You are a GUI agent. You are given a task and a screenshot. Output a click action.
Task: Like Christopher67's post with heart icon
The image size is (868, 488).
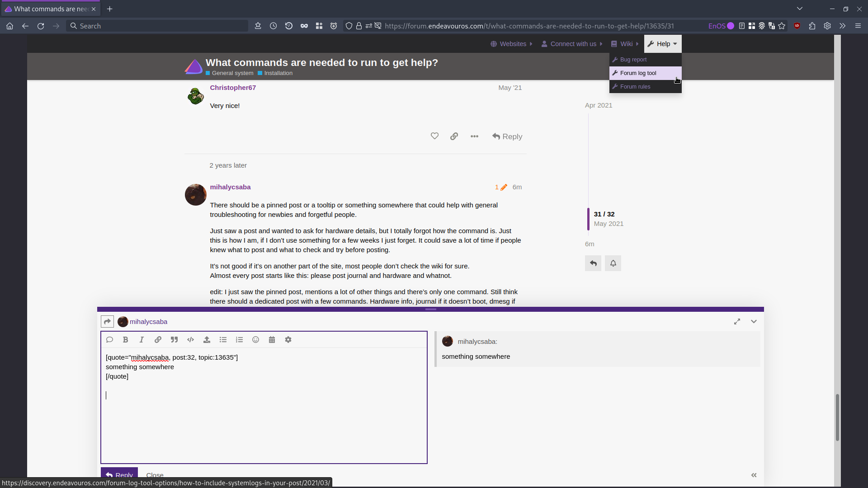pyautogui.click(x=434, y=136)
